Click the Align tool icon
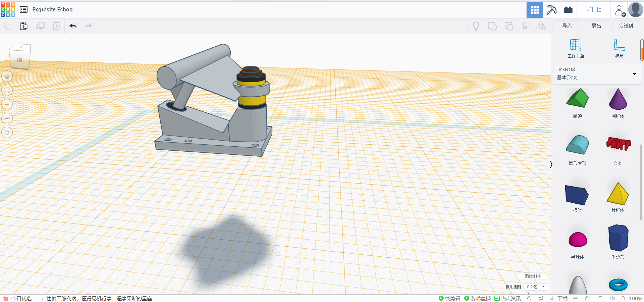 [525, 26]
